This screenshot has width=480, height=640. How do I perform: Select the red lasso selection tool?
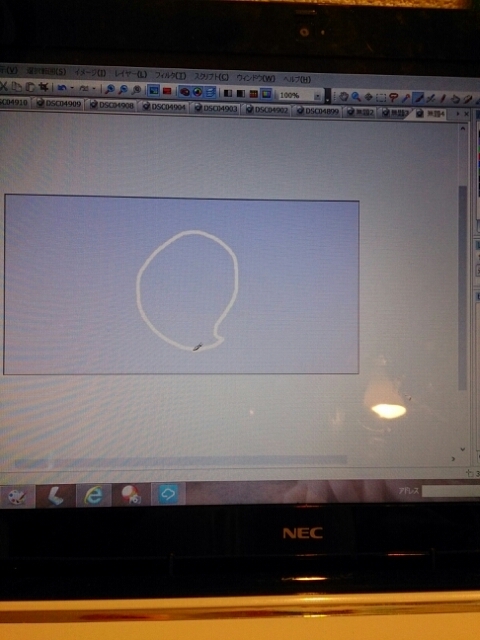point(393,97)
